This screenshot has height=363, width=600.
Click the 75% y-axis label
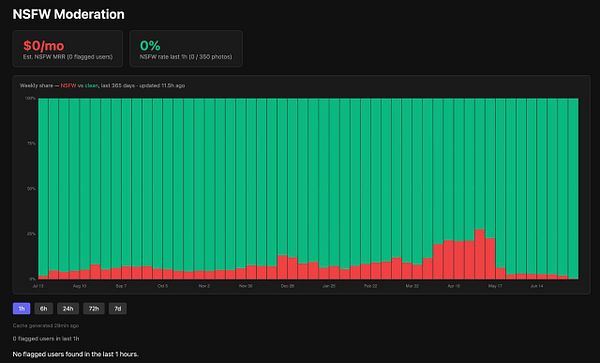pos(31,143)
